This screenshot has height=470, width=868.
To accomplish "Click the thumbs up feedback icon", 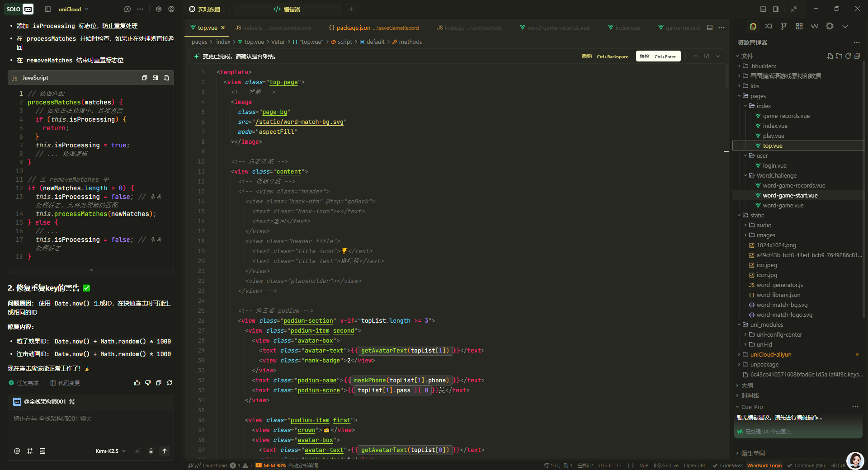I will [137, 383].
